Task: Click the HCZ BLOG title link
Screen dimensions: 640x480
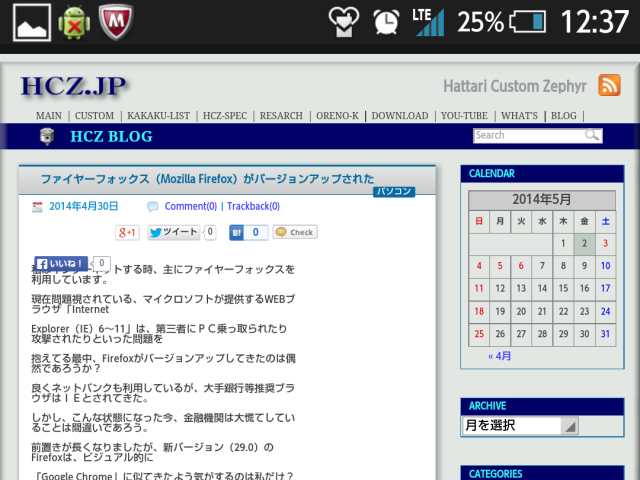Action: (111, 136)
